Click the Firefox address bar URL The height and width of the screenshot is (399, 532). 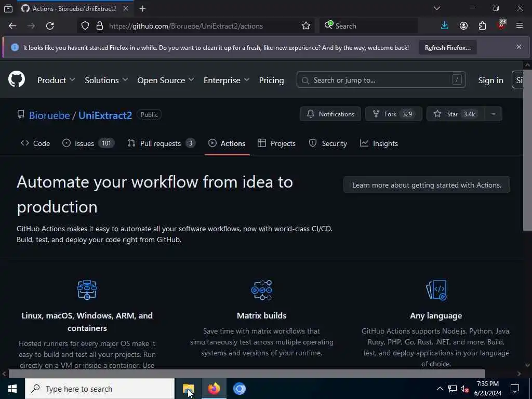coord(186,26)
